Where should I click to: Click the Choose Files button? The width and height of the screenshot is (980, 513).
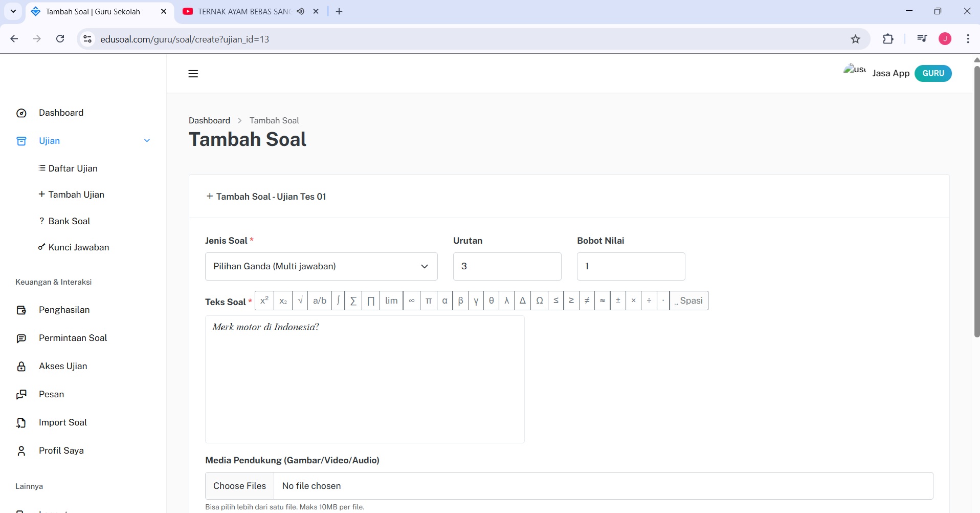(239, 486)
